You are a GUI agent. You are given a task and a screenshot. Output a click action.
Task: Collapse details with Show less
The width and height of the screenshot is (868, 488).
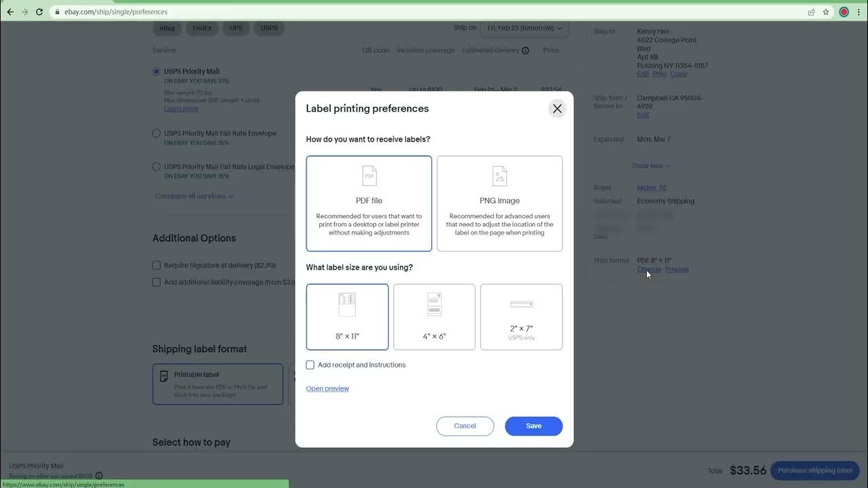[x=652, y=165]
